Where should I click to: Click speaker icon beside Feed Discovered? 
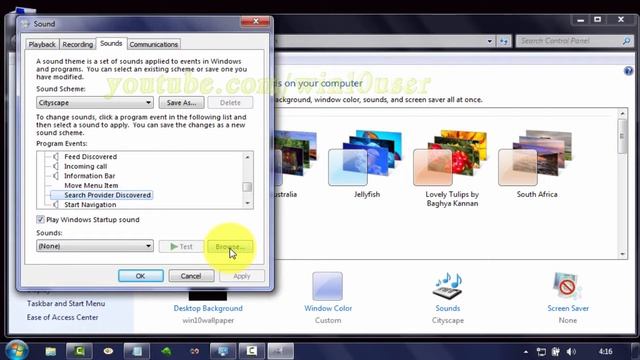coord(56,157)
